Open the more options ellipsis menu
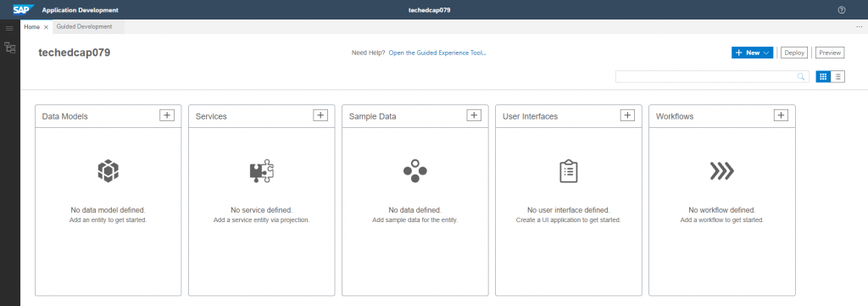 coord(859,26)
